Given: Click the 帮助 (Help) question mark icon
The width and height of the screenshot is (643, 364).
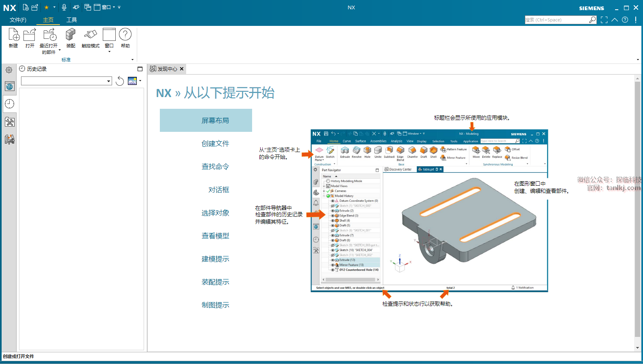Looking at the screenshot, I should click(x=125, y=35).
